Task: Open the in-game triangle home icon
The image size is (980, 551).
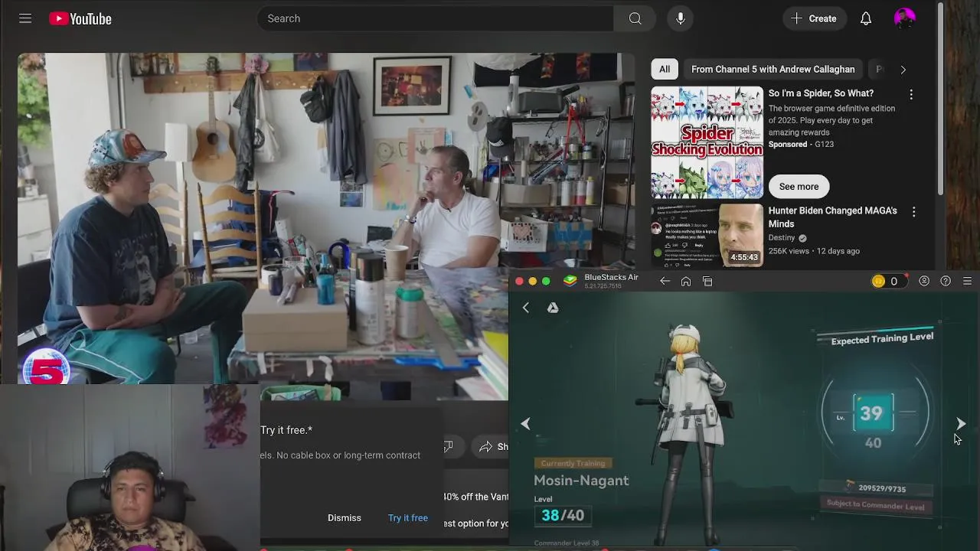Action: pos(553,308)
